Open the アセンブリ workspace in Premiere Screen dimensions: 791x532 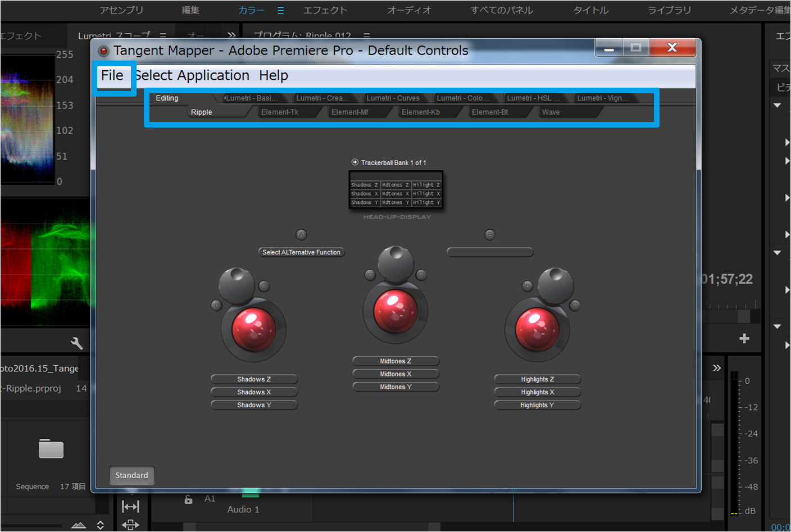click(x=121, y=10)
